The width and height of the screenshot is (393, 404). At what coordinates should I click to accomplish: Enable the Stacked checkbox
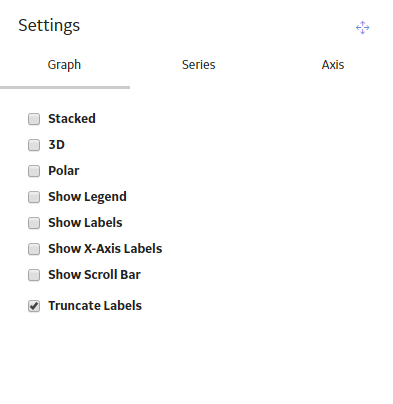click(34, 119)
